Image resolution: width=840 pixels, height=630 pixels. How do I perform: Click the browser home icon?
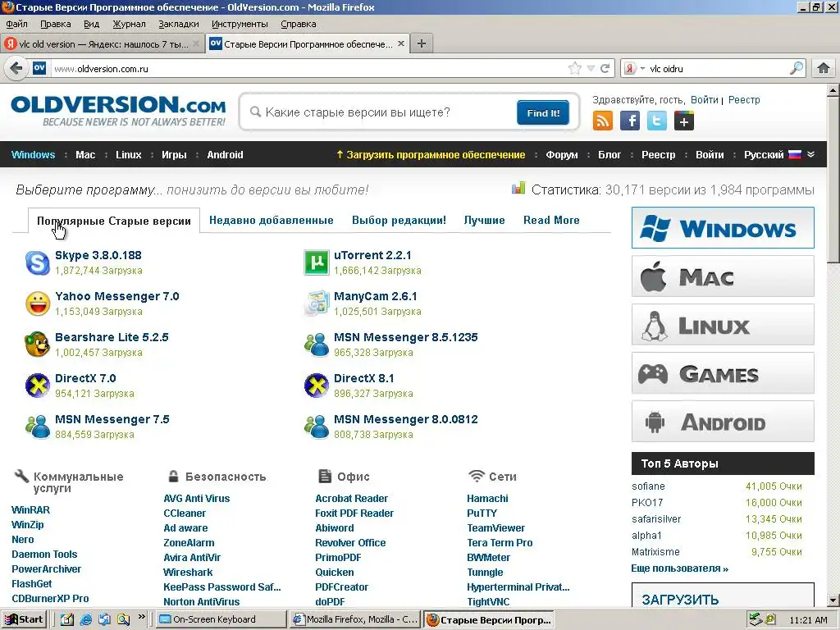824,69
